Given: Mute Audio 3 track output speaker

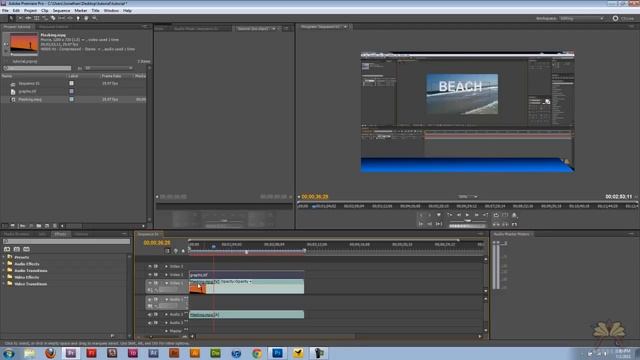Looking at the screenshot, I should (x=149, y=322).
